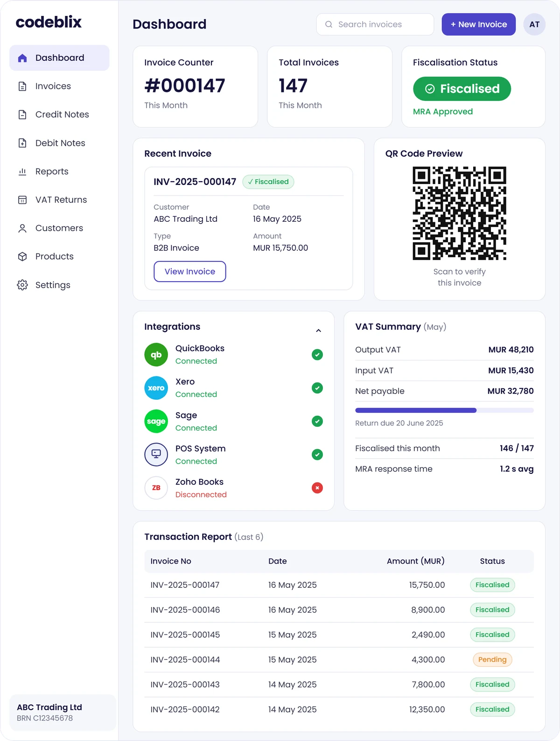Click the MRA Approved text
Screen dimensions: 560x741
[x=443, y=112]
